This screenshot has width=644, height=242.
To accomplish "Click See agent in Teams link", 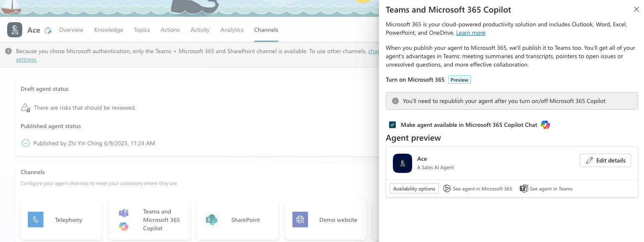I will pyautogui.click(x=551, y=189).
